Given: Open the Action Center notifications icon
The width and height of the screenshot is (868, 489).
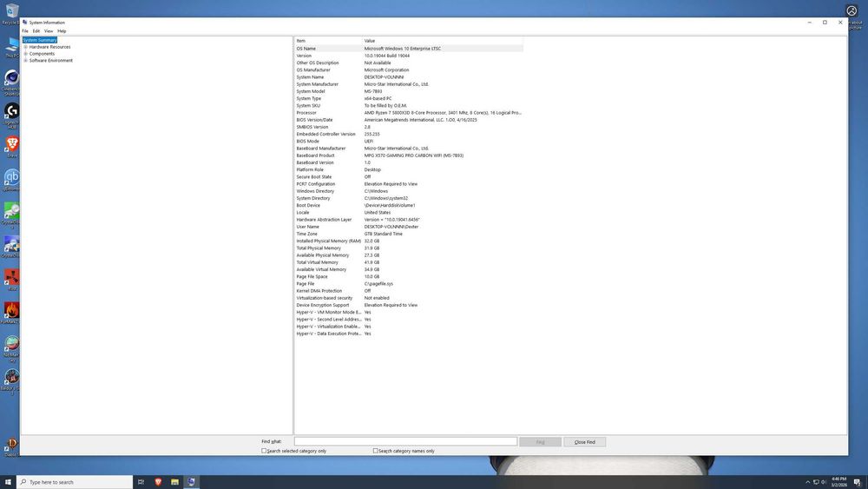Looking at the screenshot, I should click(857, 482).
